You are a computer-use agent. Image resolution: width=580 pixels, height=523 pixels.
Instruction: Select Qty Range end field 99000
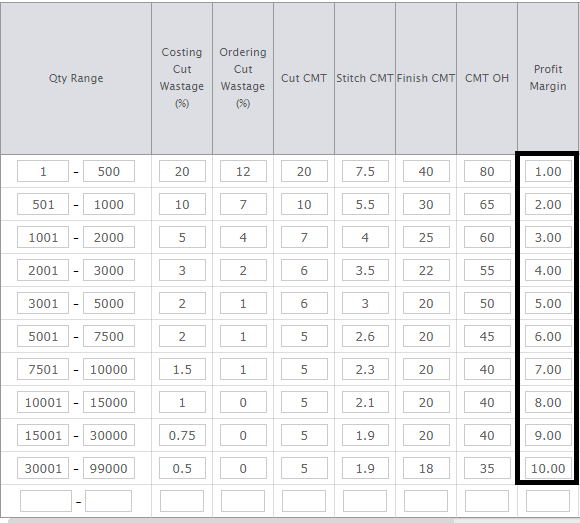pos(109,468)
